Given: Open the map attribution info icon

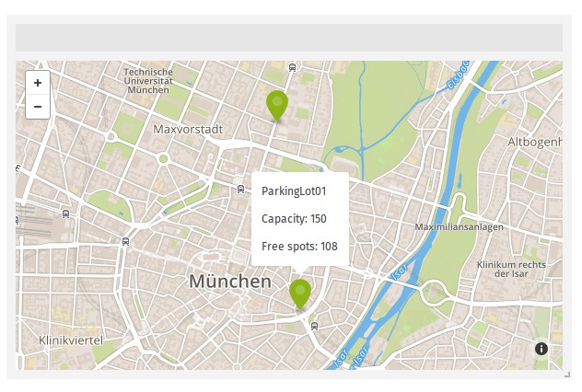Looking at the screenshot, I should 541,349.
